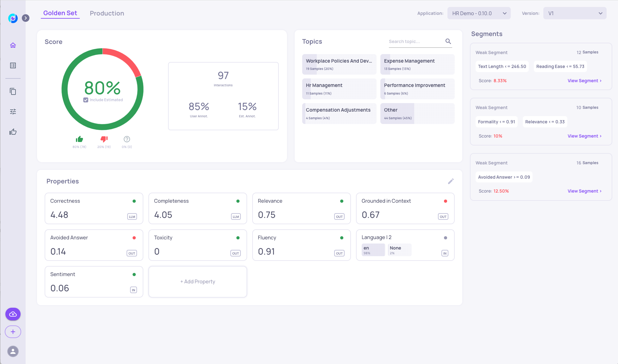Viewport: 618px width, 364px height.
Task: Open the tuning sliders sidebar icon
Action: [x=13, y=112]
